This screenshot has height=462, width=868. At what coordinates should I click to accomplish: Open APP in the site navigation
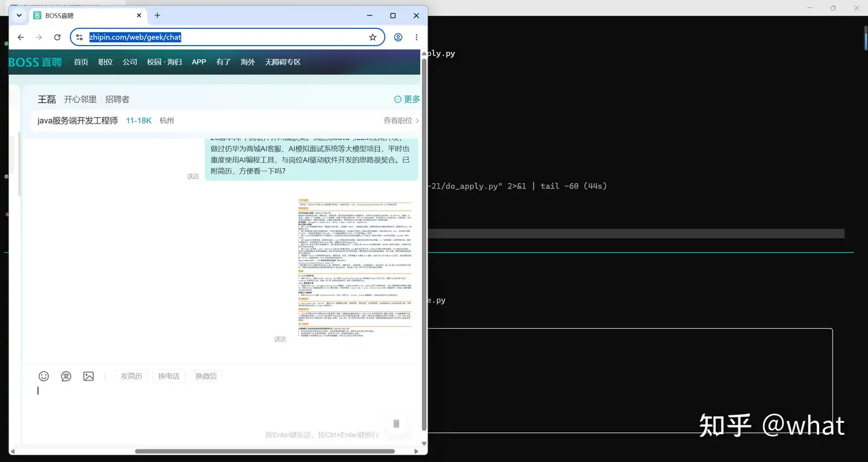pos(199,62)
